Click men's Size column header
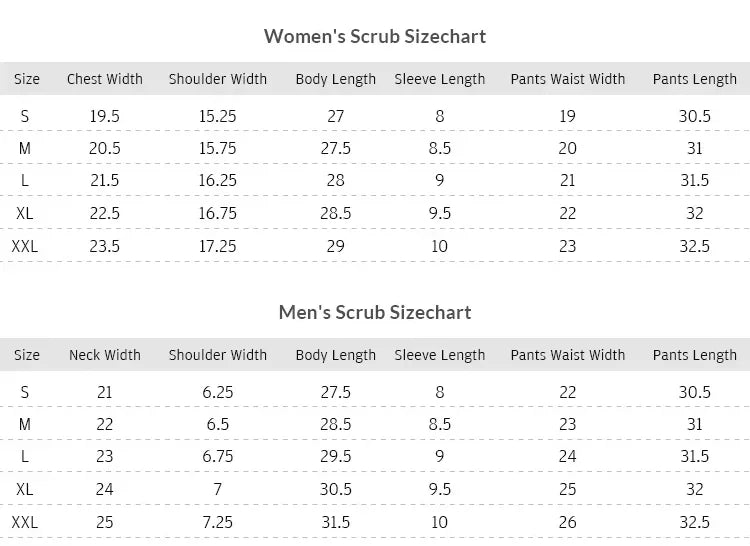 (x=27, y=355)
